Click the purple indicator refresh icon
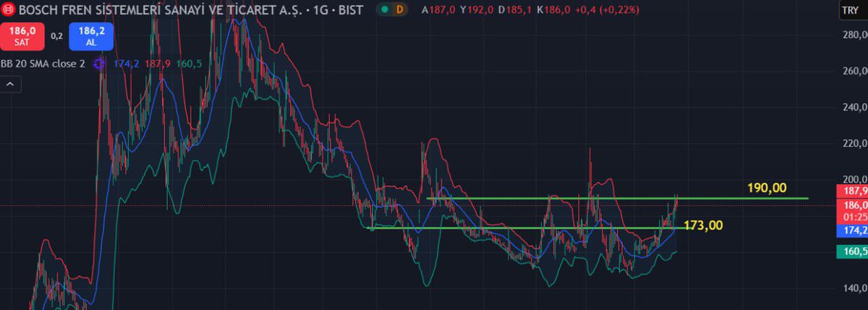The width and height of the screenshot is (868, 310). [x=98, y=64]
